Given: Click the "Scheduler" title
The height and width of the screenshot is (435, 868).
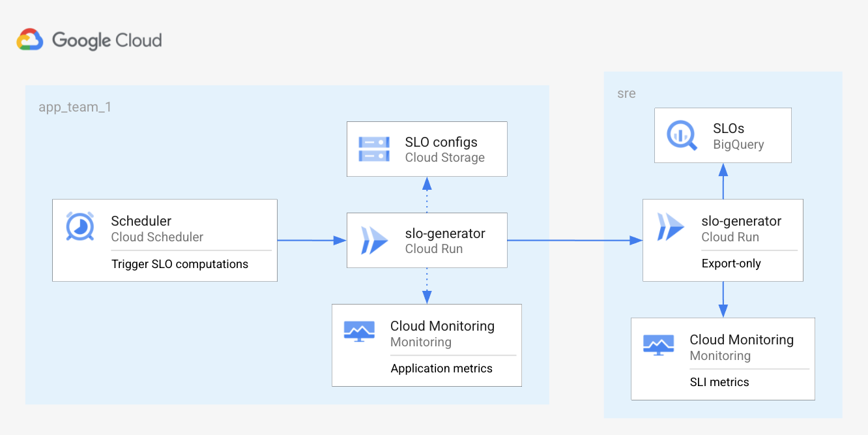Looking at the screenshot, I should (141, 221).
